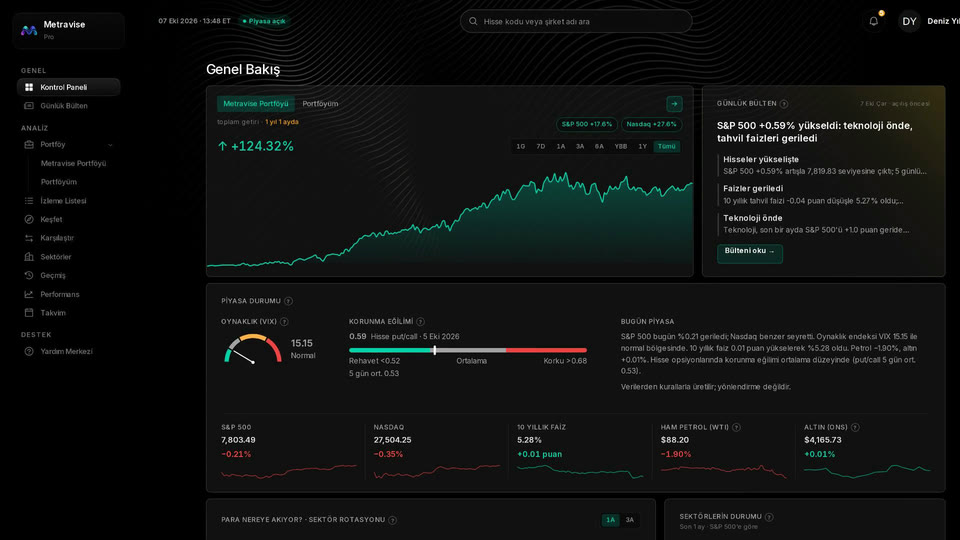Screen dimensions: 960x540
Task: Click Sektörlerin Durumu info icon
Action: 769,517
